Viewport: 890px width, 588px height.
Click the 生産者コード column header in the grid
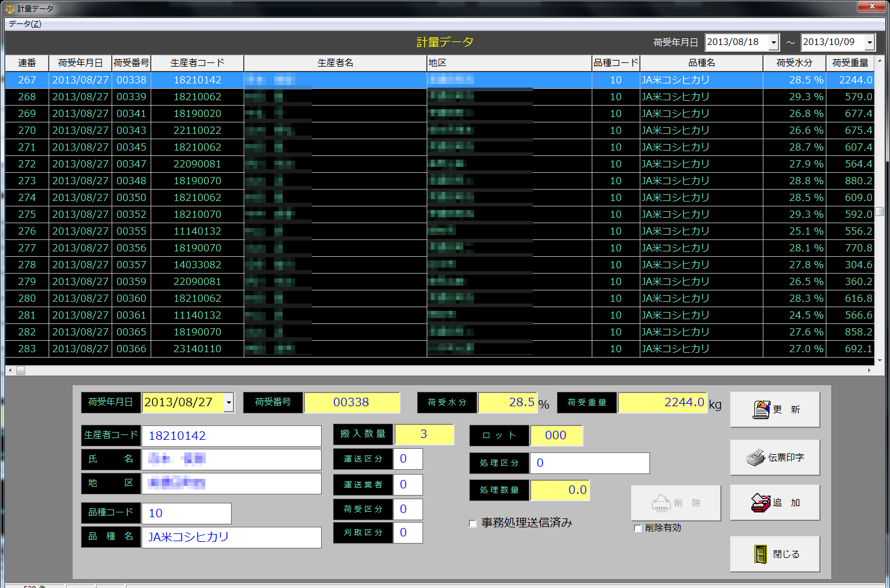click(197, 63)
